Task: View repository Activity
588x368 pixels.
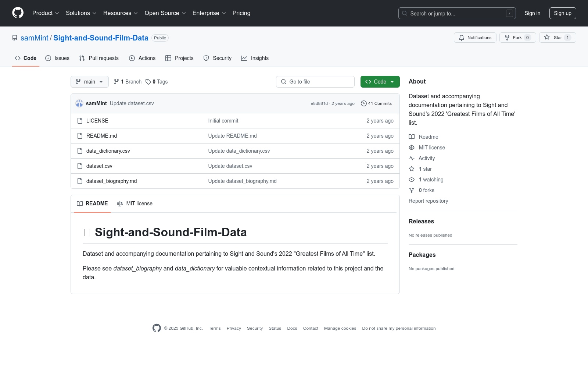Action: tap(422, 158)
